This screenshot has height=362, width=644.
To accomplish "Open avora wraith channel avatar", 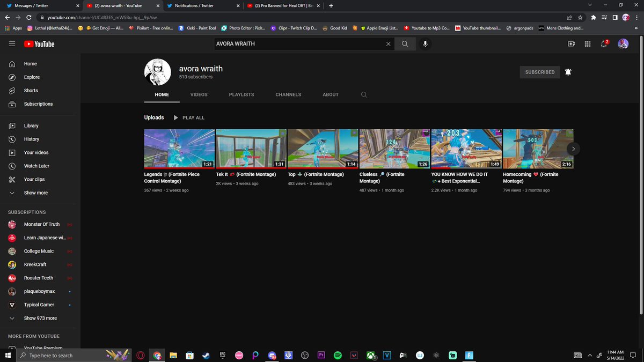I will (x=158, y=72).
